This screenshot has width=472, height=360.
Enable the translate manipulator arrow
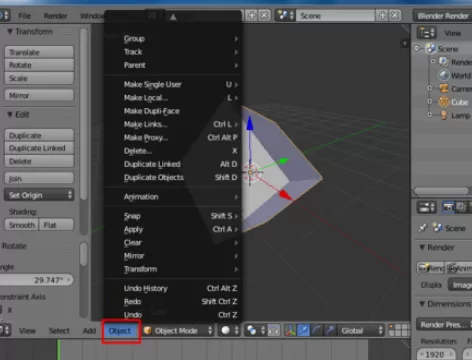tap(303, 330)
